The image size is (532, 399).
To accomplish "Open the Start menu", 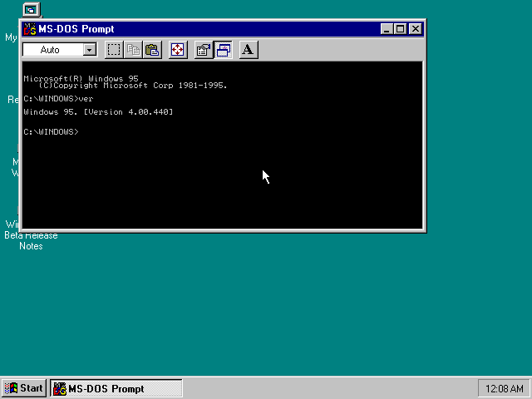I will pyautogui.click(x=24, y=388).
